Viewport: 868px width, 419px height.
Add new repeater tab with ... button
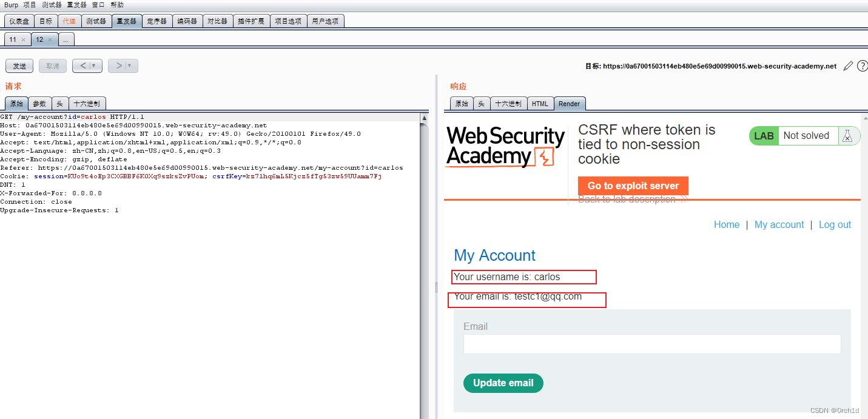[x=66, y=39]
